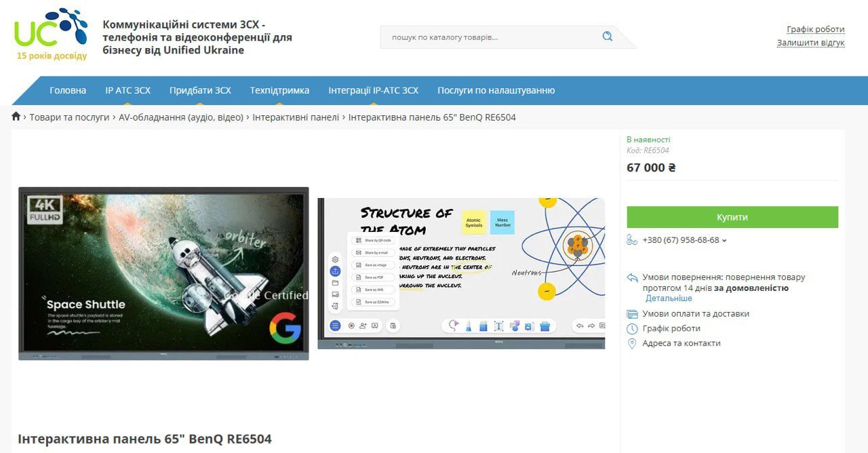868x453 pixels.
Task: Click the product title heading below images
Action: tap(144, 439)
